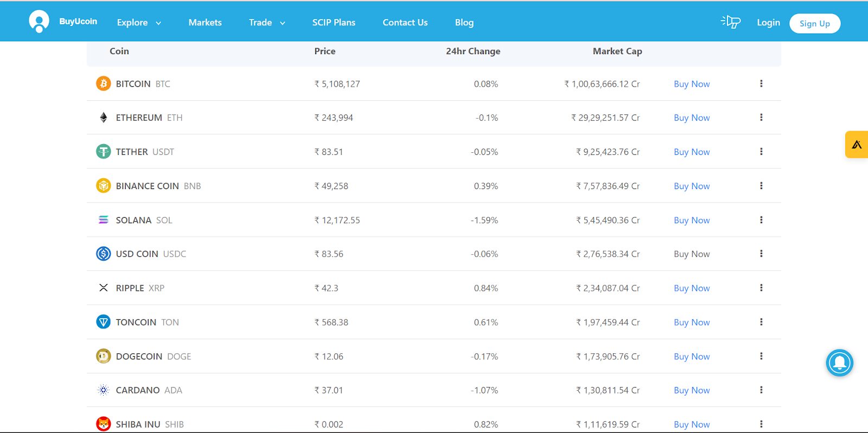Open the Markets page
This screenshot has width=868, height=433.
pyautogui.click(x=205, y=22)
